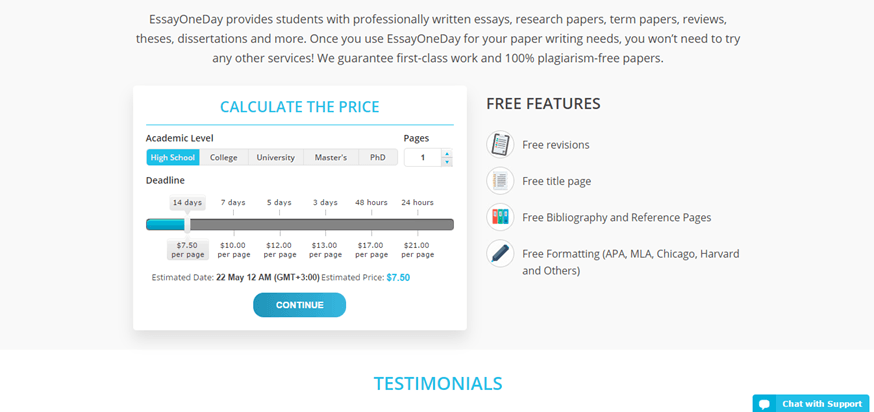Select High School academic level
Image resolution: width=874 pixels, height=412 pixels.
(173, 157)
